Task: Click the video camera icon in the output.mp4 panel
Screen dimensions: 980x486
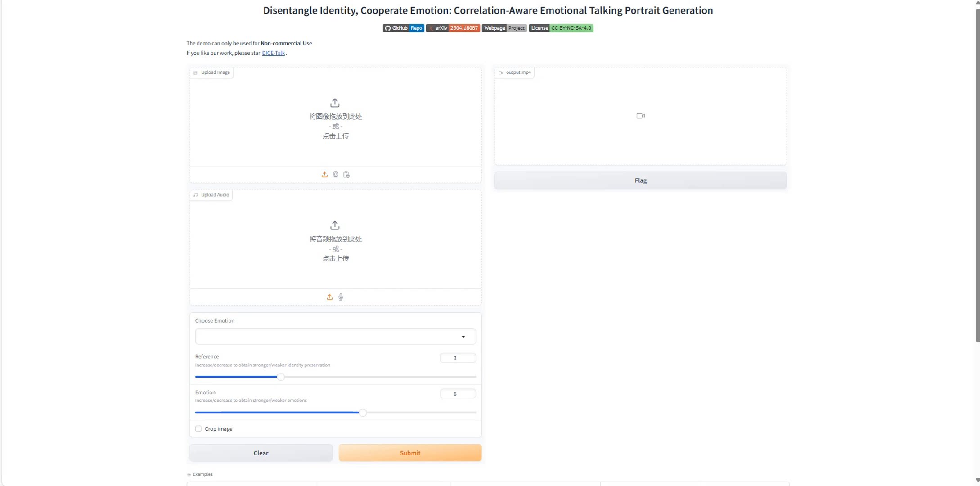Action: click(x=640, y=116)
